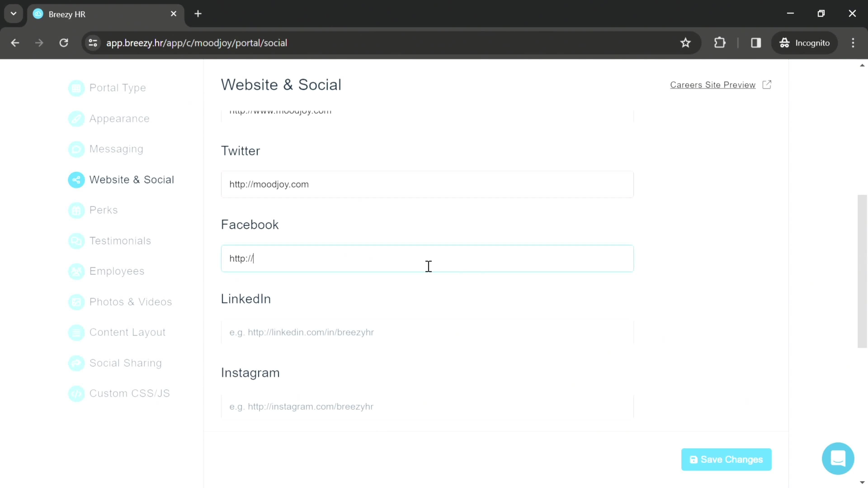Click the Portal Type sidebar icon
The width and height of the screenshot is (868, 488).
pyautogui.click(x=76, y=88)
